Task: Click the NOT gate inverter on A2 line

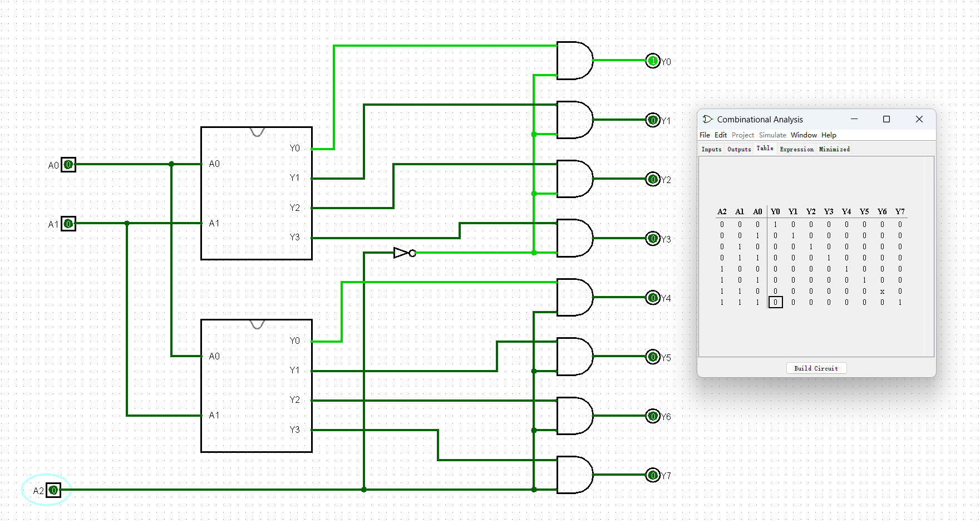Action: pos(403,253)
